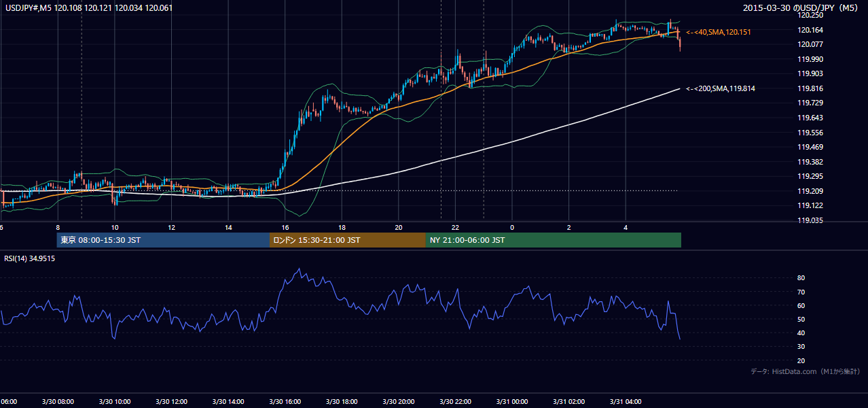Click the bottom time label 3/31 00:00
The width and height of the screenshot is (868, 408).
(511, 401)
